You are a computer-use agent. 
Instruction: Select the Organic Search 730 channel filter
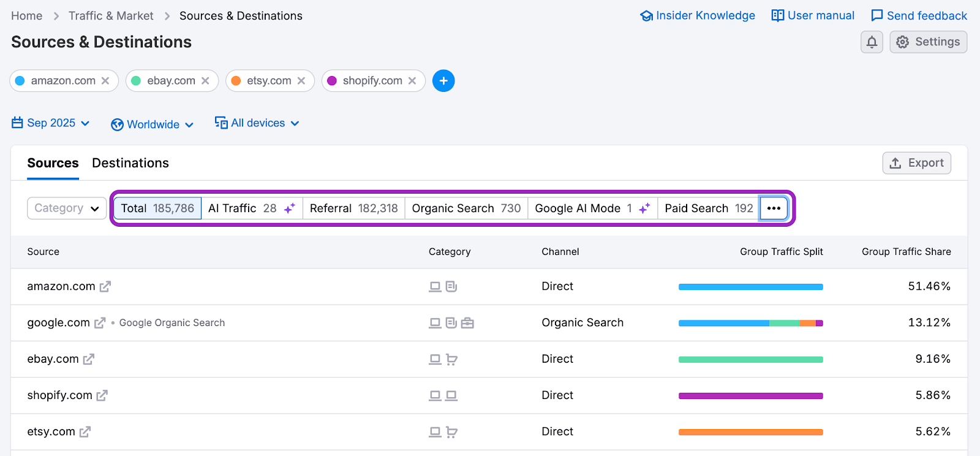(466, 208)
